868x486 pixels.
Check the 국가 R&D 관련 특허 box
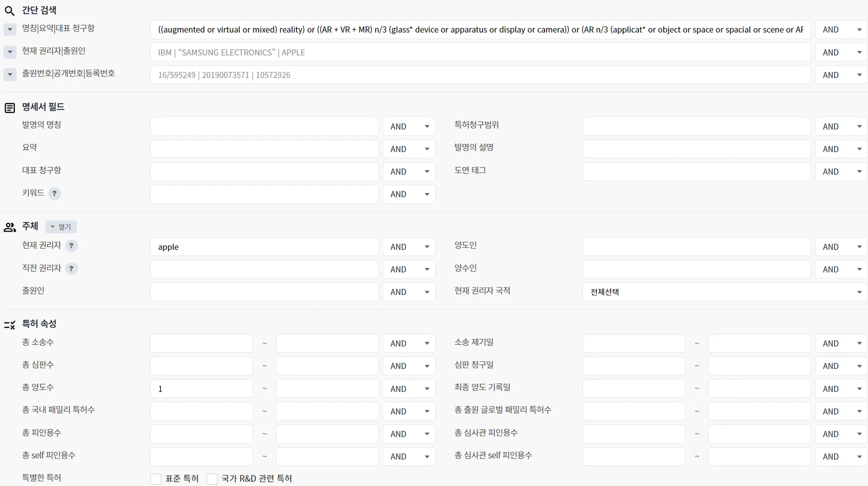[x=212, y=479]
